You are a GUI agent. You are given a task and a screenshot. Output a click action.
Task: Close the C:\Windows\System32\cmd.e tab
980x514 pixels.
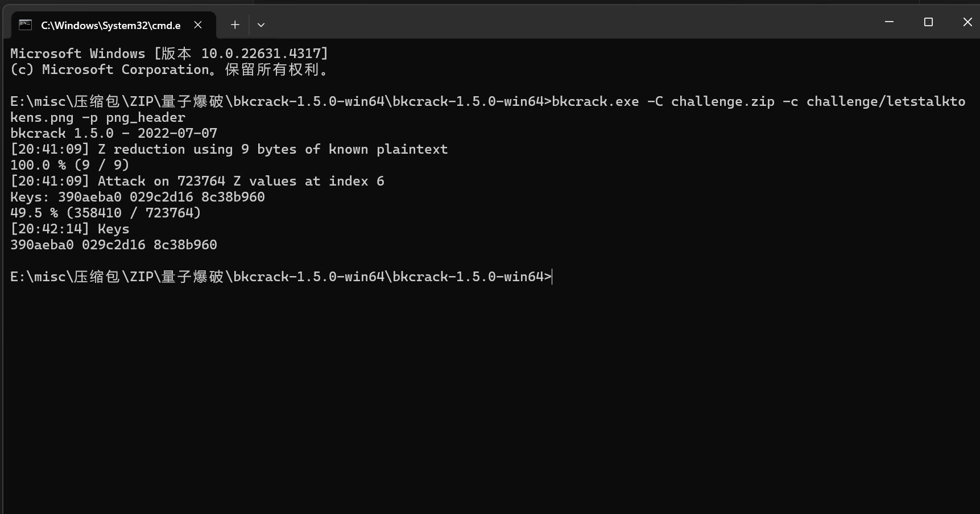(198, 24)
